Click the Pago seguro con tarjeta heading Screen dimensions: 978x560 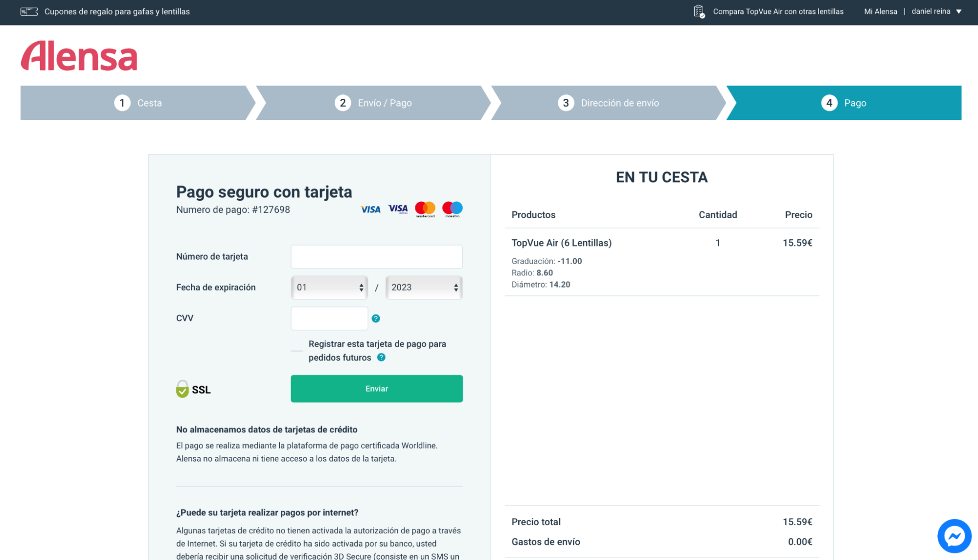click(x=264, y=192)
